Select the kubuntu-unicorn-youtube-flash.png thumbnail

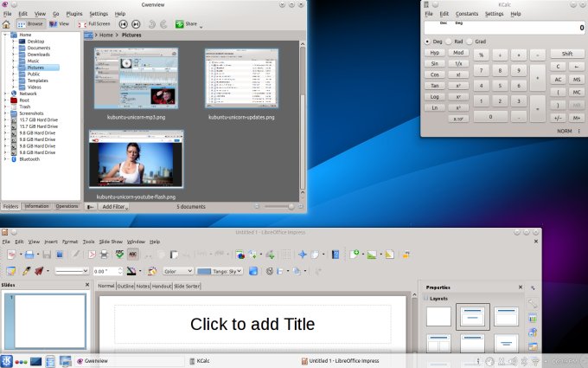pos(136,161)
